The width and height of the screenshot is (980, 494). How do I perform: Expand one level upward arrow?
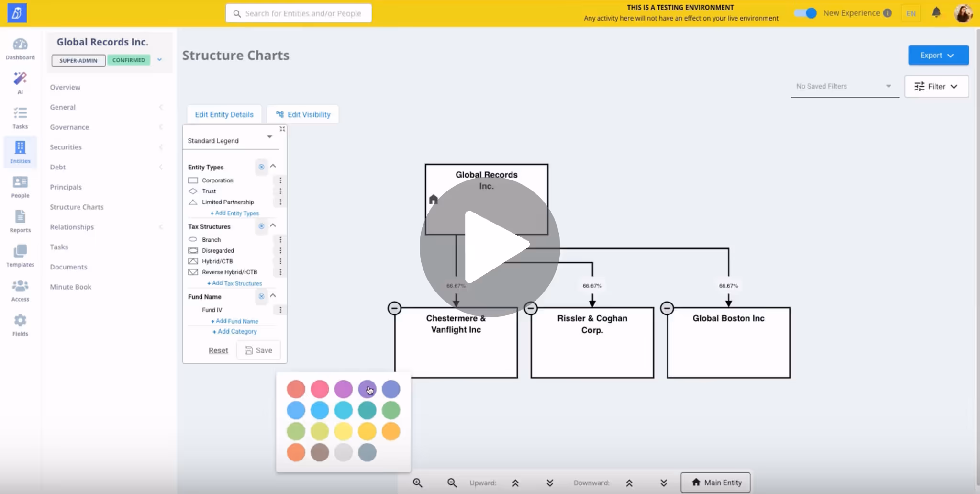[515, 483]
